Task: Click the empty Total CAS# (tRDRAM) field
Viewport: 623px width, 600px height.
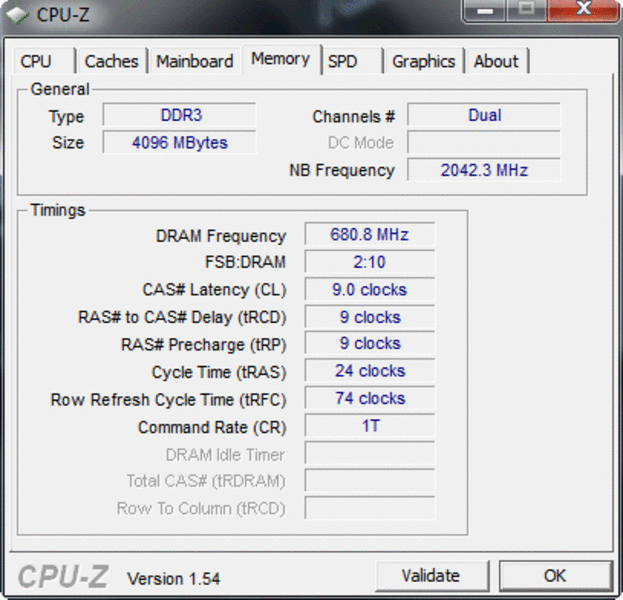Action: (370, 481)
